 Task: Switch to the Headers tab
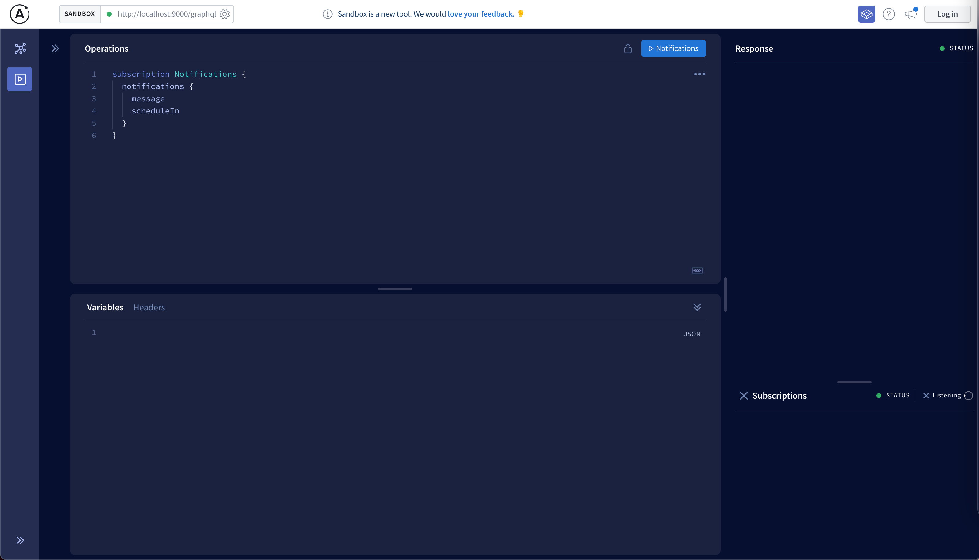point(149,307)
